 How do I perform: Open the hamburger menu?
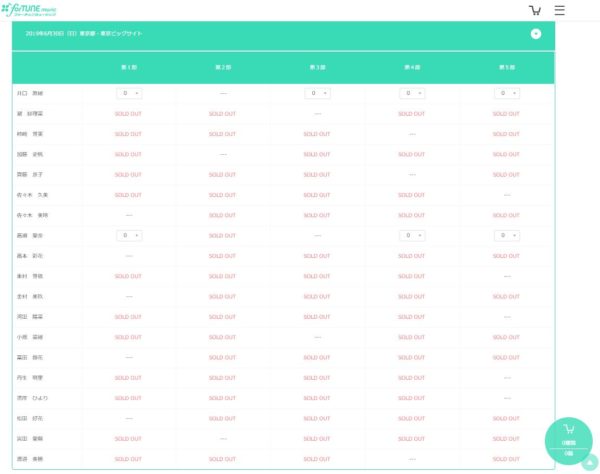[559, 10]
